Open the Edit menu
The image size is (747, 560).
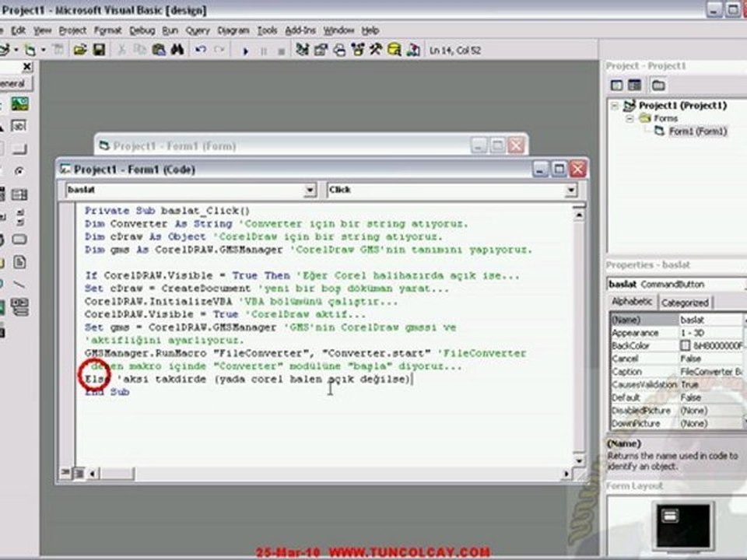[18, 30]
